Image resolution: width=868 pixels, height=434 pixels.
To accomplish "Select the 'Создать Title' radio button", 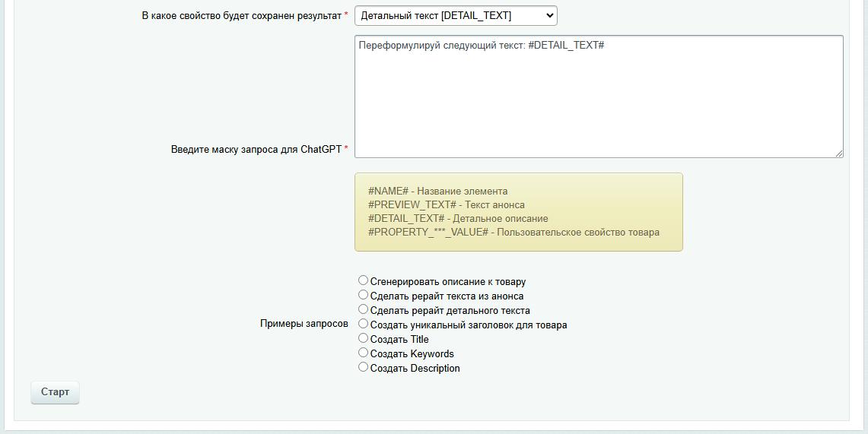I will pyautogui.click(x=363, y=338).
